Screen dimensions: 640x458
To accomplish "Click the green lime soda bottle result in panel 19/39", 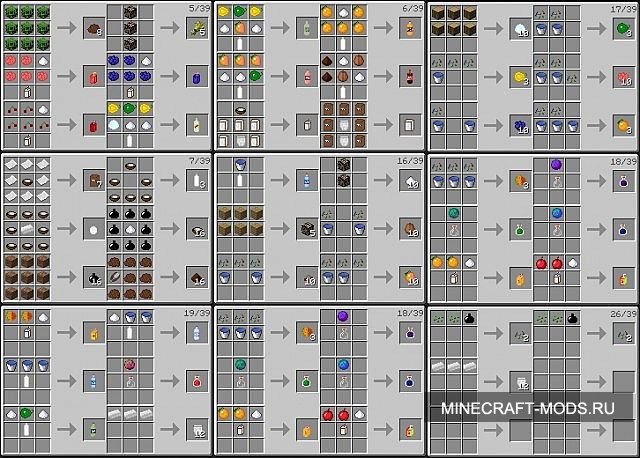I will pyautogui.click(x=94, y=429).
